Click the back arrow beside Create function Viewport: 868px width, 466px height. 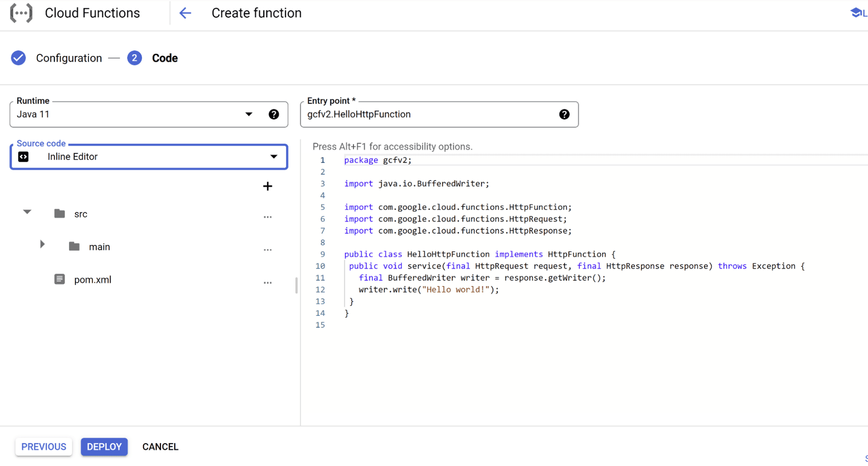tap(185, 13)
